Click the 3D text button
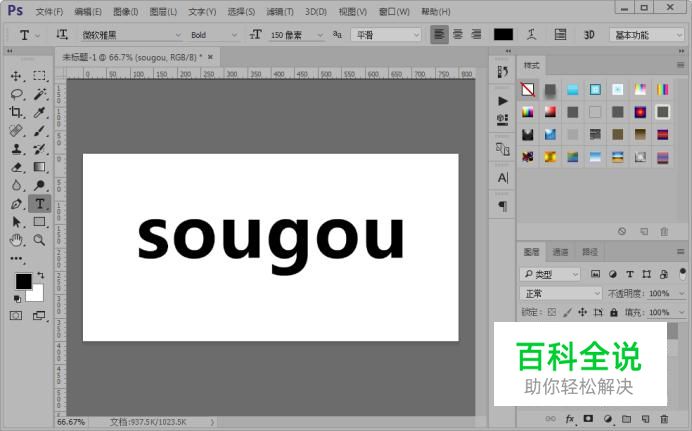692x431 pixels. [589, 35]
